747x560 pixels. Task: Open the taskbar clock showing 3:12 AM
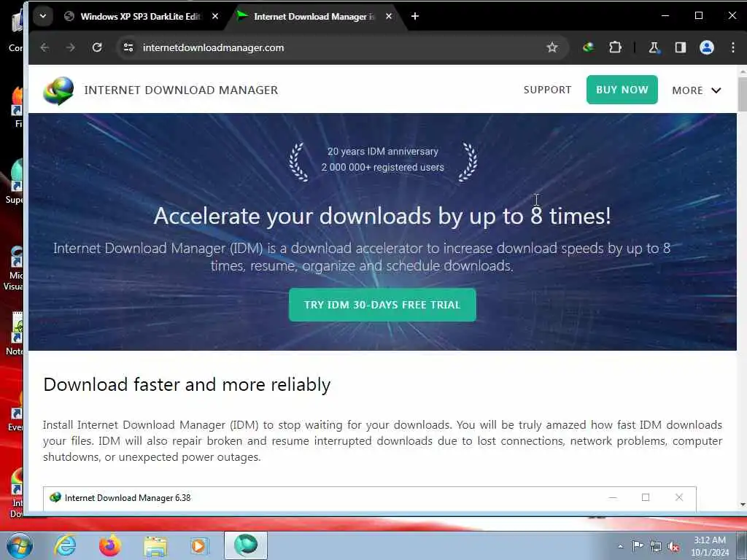[709, 546]
